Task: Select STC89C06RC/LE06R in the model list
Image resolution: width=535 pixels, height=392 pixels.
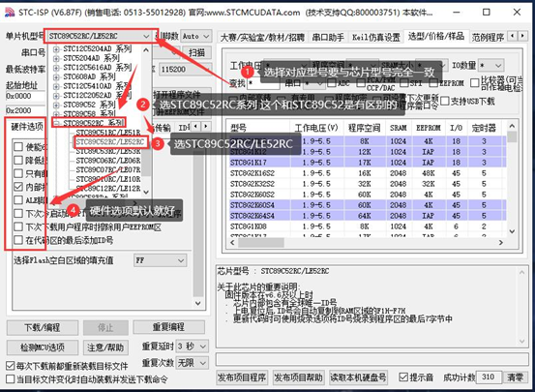Action: tap(107, 161)
